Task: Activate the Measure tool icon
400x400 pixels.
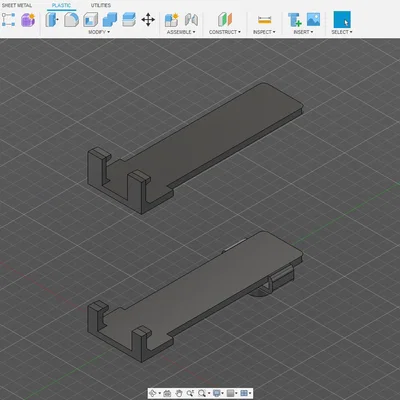Action: pyautogui.click(x=264, y=20)
